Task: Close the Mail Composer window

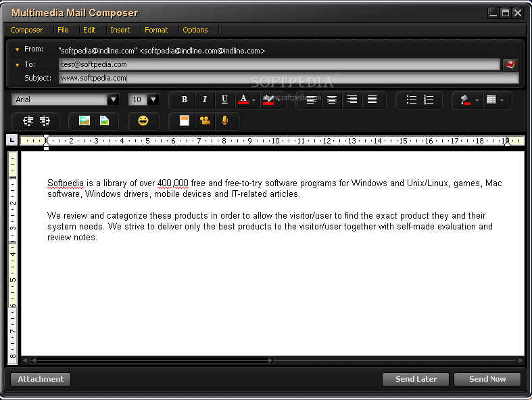Action: (x=517, y=13)
